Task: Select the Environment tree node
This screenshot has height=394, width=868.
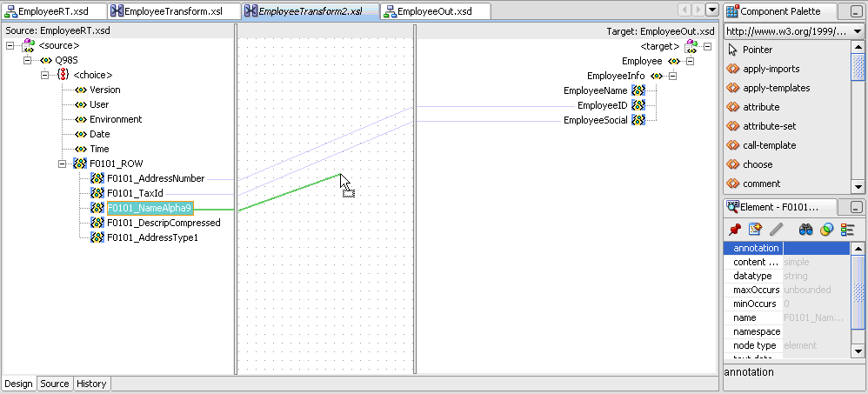Action: [116, 119]
